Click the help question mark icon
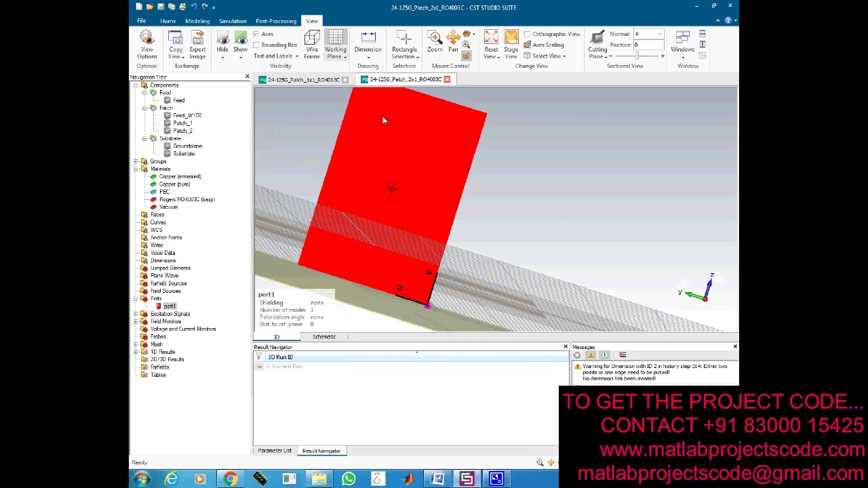 [728, 20]
